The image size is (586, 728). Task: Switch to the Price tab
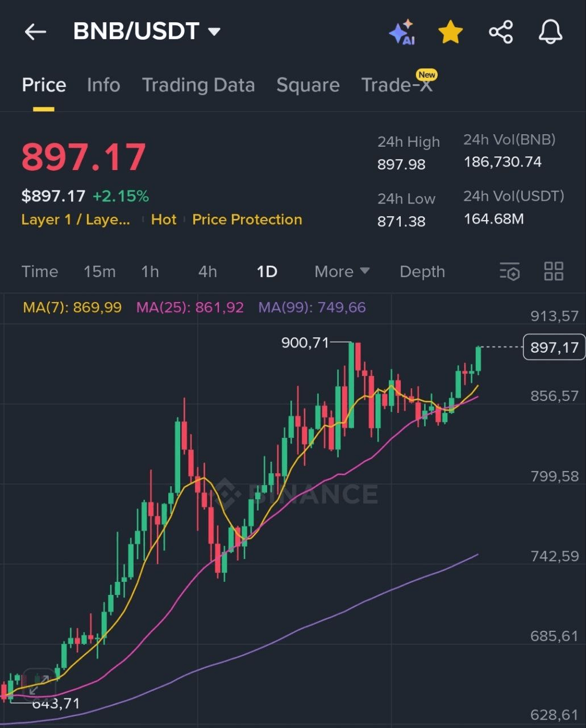tap(44, 85)
